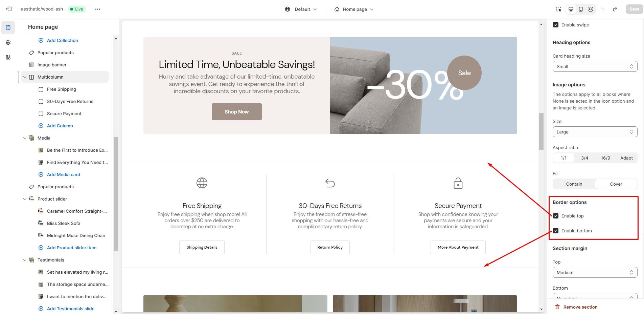Open the three-dot more actions menu
The width and height of the screenshot is (644, 314).
(98, 9)
